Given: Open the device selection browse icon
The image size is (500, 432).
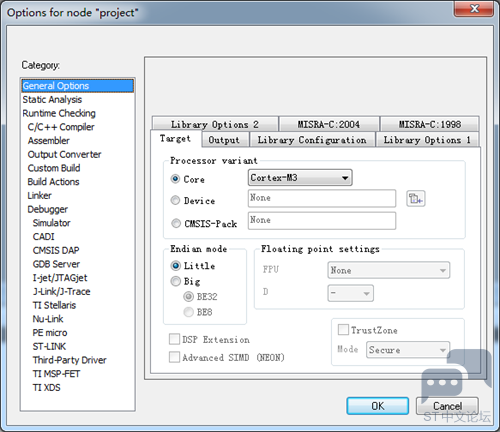Looking at the screenshot, I should click(x=415, y=199).
